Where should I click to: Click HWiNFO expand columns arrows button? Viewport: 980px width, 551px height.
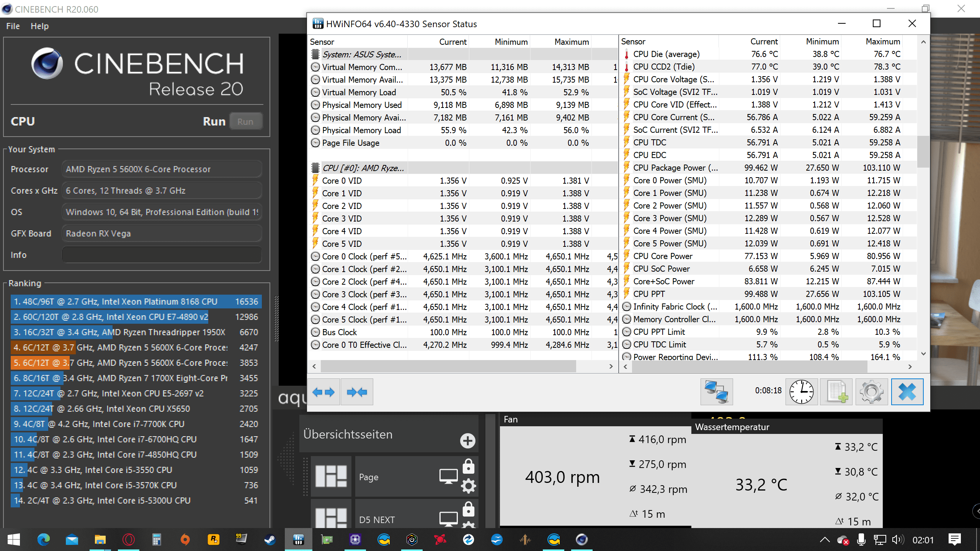point(323,392)
